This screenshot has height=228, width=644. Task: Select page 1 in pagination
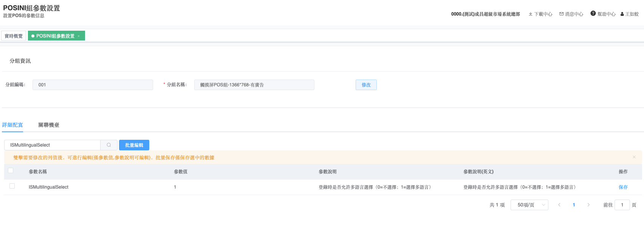574,205
